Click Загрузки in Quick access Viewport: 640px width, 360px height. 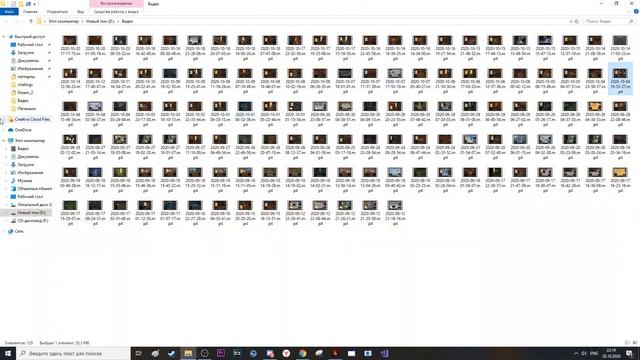(x=26, y=53)
